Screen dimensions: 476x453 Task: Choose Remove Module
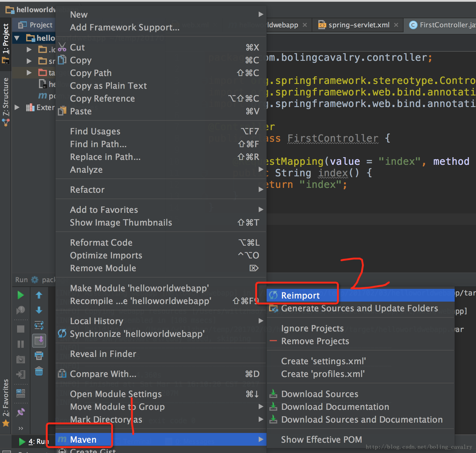pyautogui.click(x=161, y=268)
